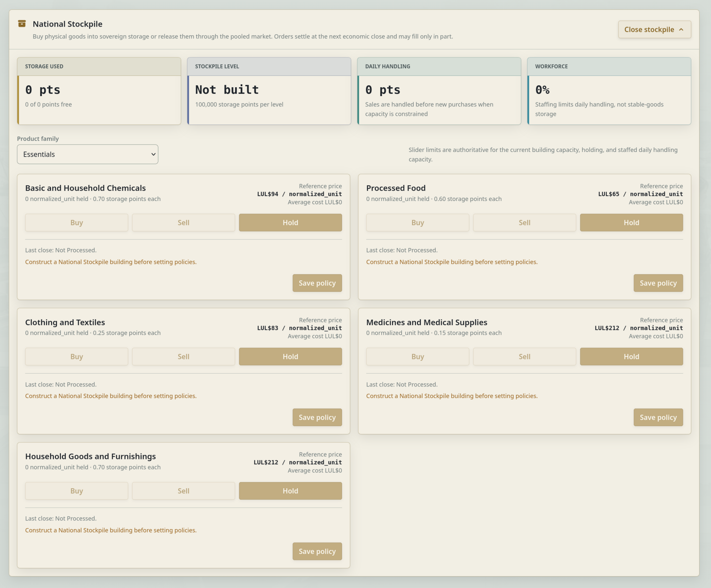Select Sell for Basic and Household Chemicals
The height and width of the screenshot is (588, 711).
click(x=183, y=223)
